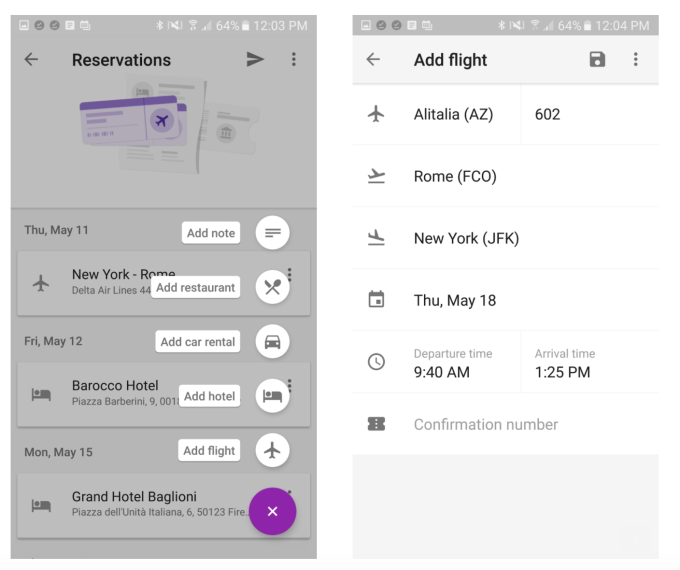680x570 pixels.
Task: Go back from the Reservations screen
Action: coord(31,59)
